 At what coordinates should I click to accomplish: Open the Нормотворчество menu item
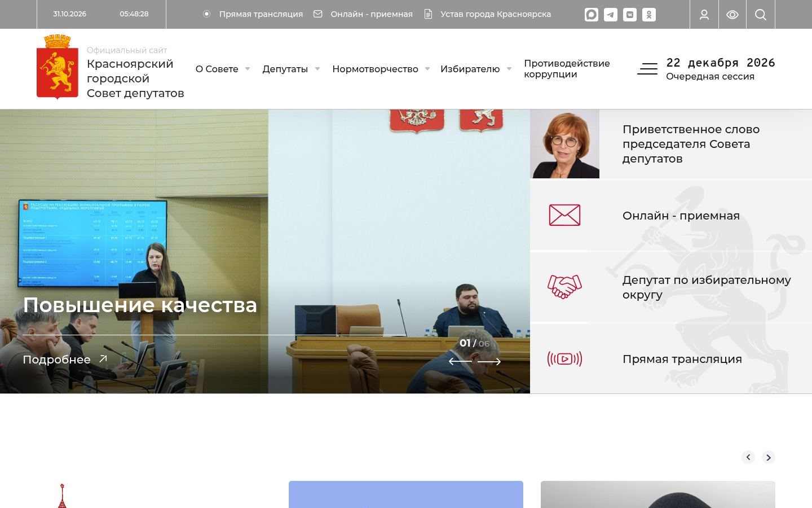pos(375,69)
